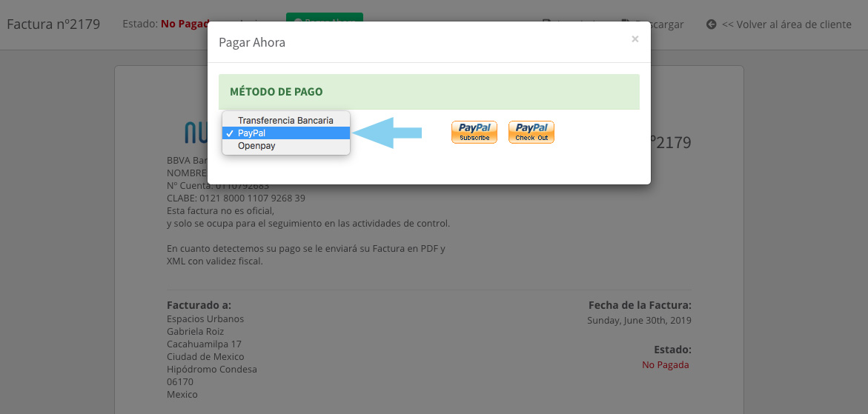Close the Pagar Ahora dialog
This screenshot has width=868, height=414.
click(635, 39)
